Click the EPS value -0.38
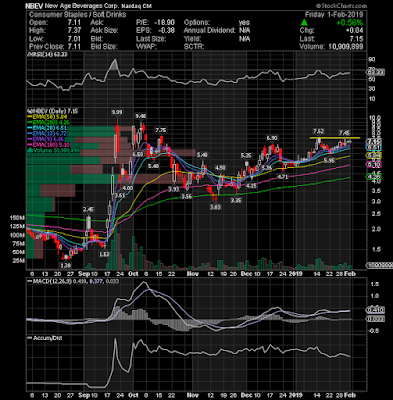 166,31
